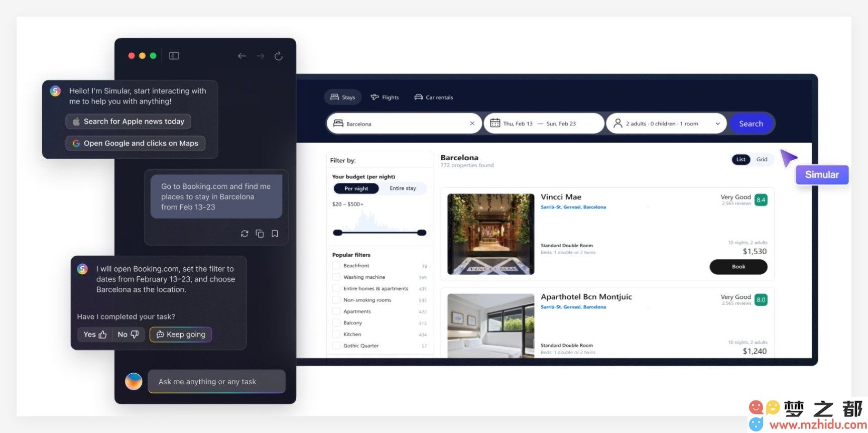Switch results to Grid view
868x433 pixels.
(x=762, y=160)
